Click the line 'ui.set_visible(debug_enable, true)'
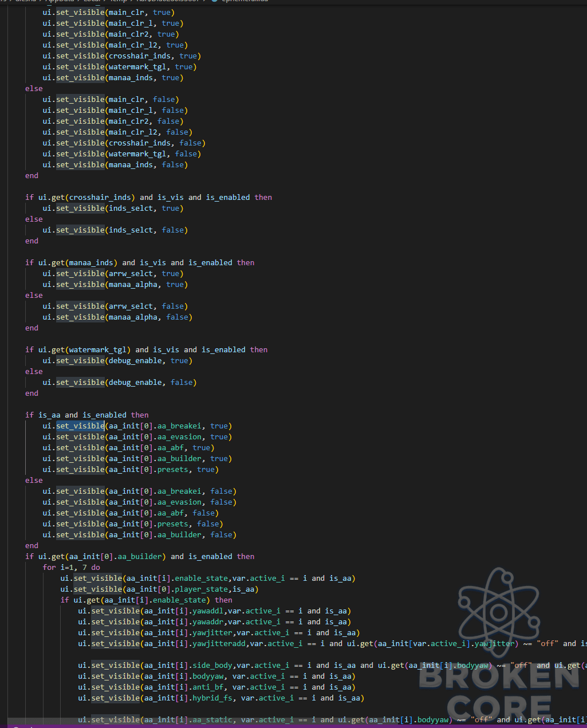587x728 pixels. (117, 361)
